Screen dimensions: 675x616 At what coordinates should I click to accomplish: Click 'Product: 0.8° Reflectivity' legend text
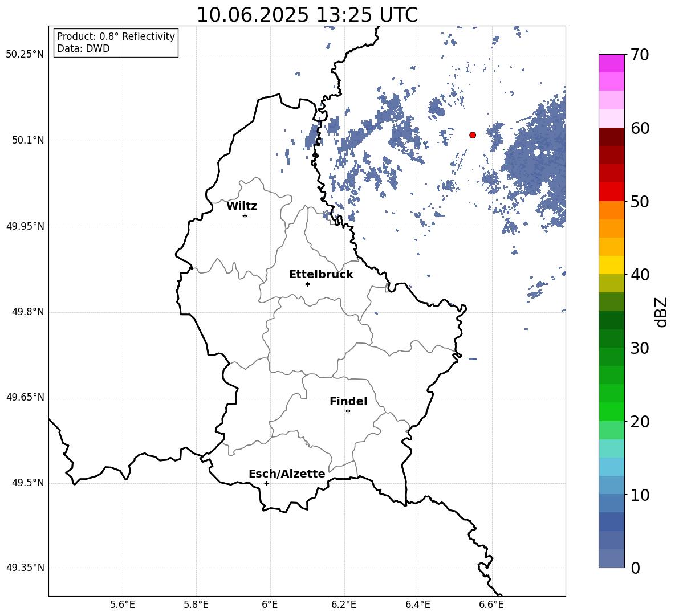point(116,36)
